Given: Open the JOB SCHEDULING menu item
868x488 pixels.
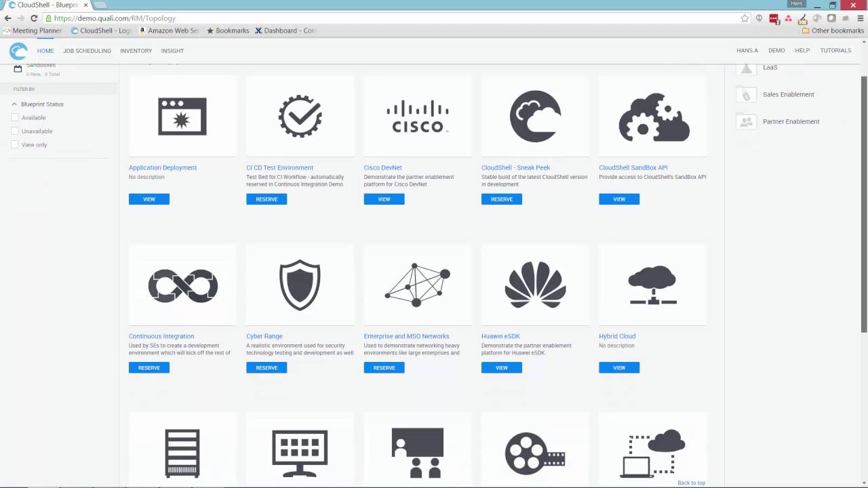Looking at the screenshot, I should click(87, 51).
